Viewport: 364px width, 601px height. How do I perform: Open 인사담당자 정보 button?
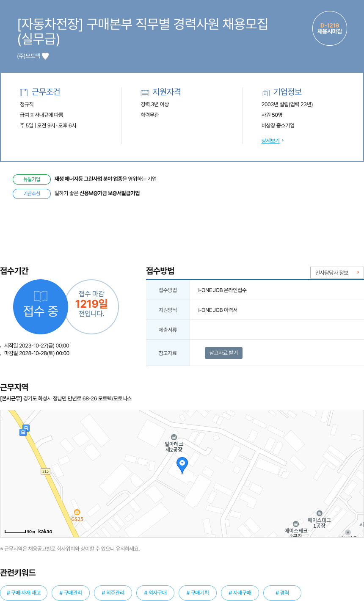pyautogui.click(x=337, y=273)
